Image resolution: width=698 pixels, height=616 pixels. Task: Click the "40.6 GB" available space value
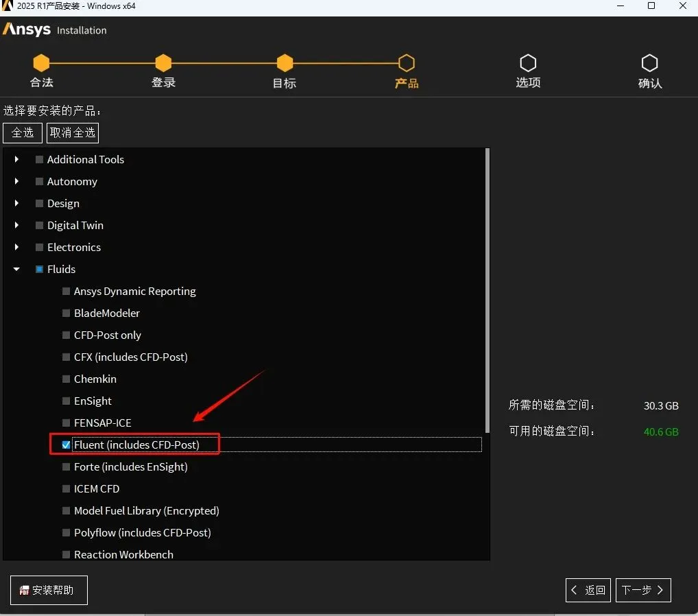661,431
